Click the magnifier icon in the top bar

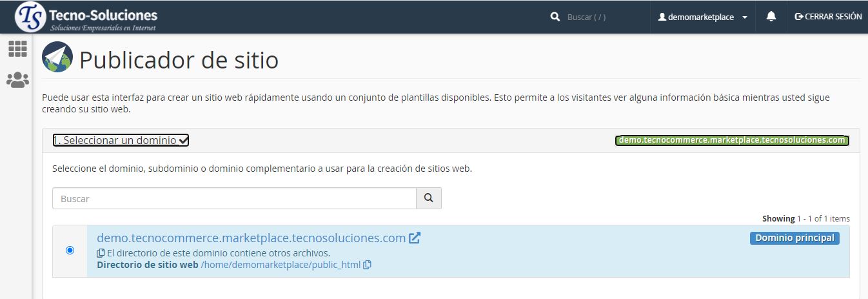555,17
